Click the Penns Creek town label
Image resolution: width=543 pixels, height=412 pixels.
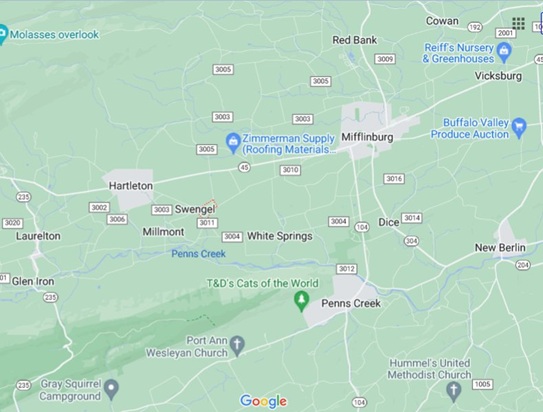click(351, 303)
